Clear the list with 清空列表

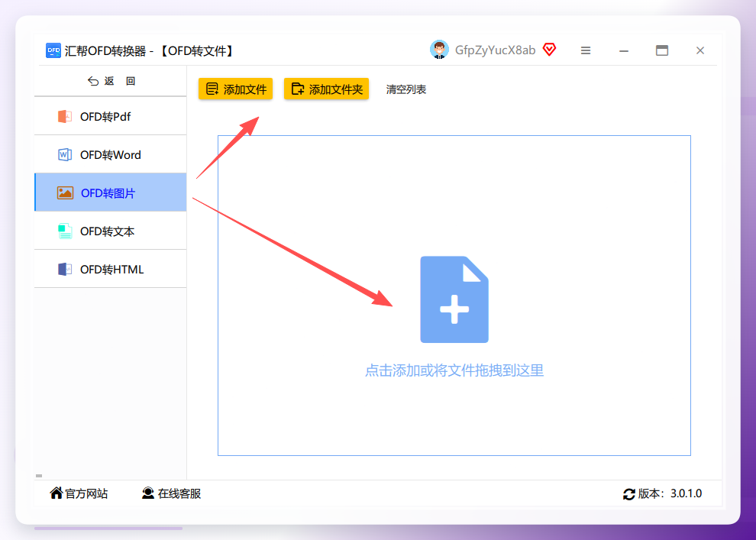tap(406, 89)
